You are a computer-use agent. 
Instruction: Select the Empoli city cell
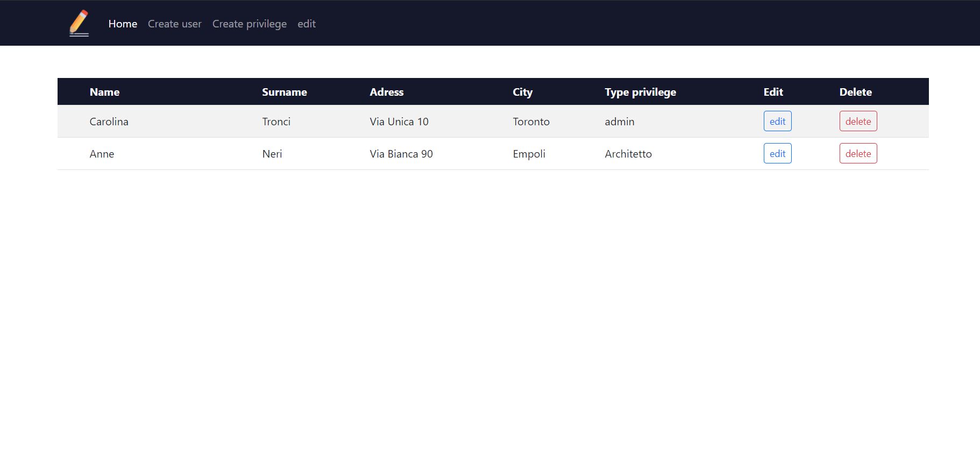(529, 154)
